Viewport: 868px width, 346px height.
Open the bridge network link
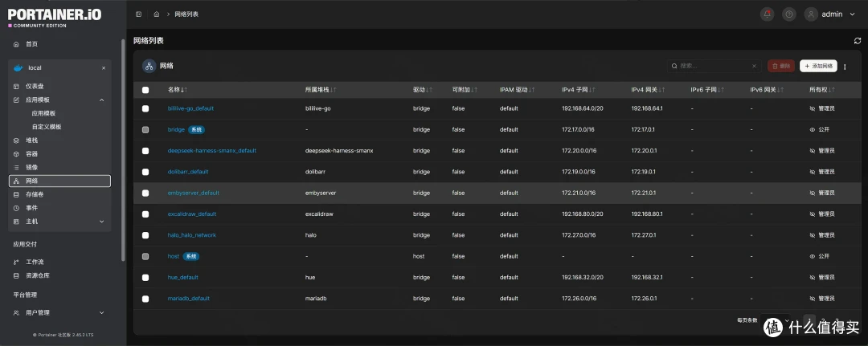(176, 130)
